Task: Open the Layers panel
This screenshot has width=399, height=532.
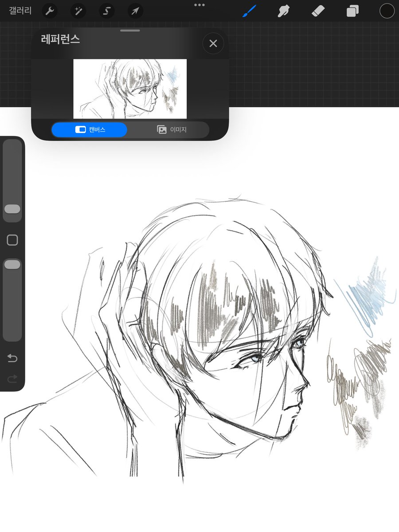Action: click(352, 11)
